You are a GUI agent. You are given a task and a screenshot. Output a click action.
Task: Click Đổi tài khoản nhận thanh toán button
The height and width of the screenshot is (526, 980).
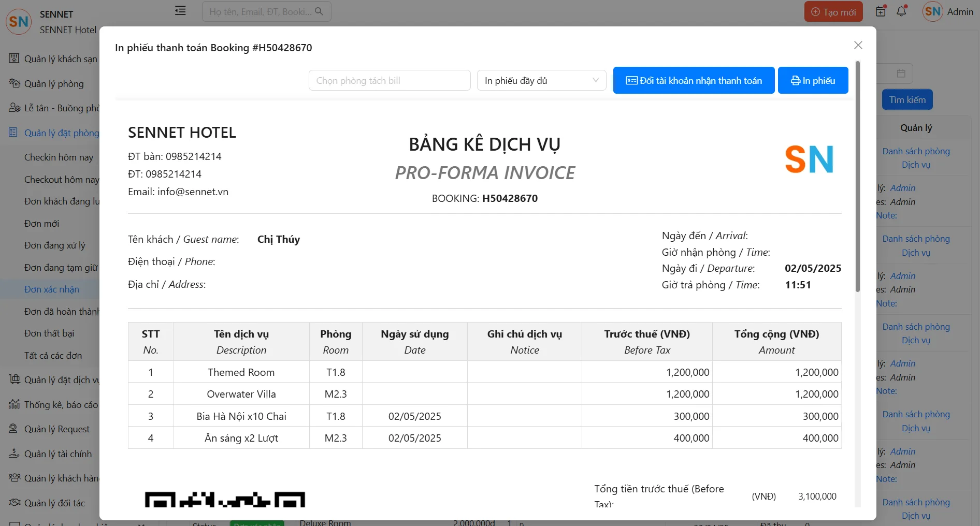point(694,81)
